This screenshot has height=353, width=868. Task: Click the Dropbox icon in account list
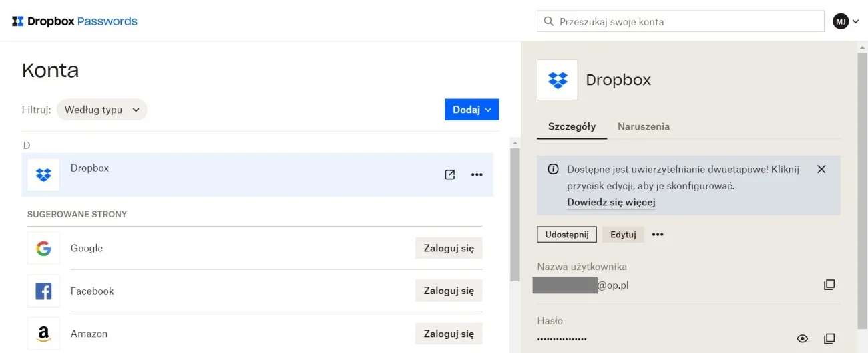(x=43, y=174)
